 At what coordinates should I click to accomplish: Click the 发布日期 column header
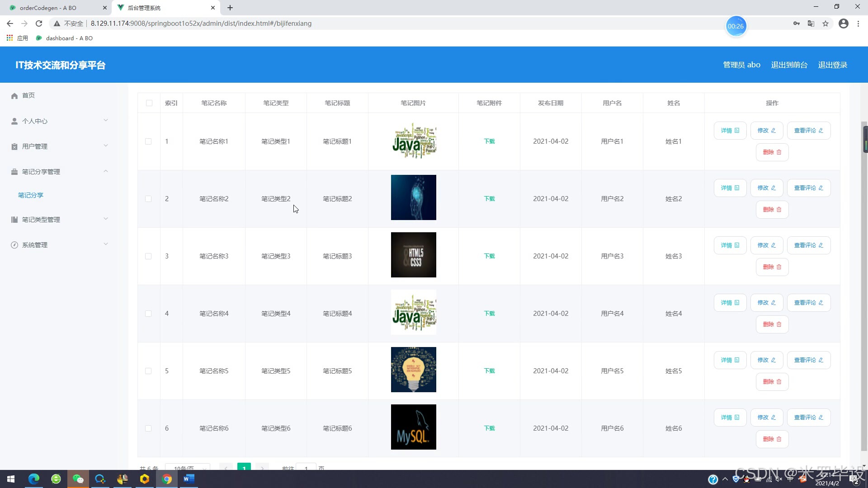coord(551,103)
